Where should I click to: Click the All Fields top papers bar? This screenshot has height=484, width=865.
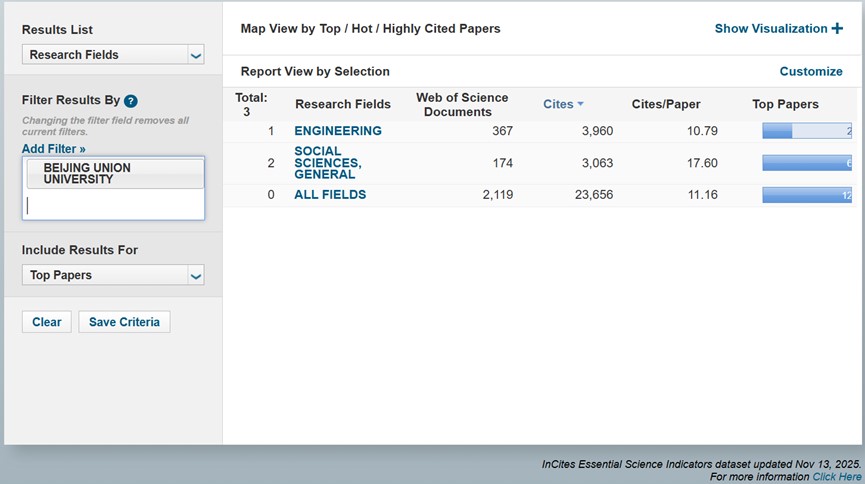pos(806,195)
